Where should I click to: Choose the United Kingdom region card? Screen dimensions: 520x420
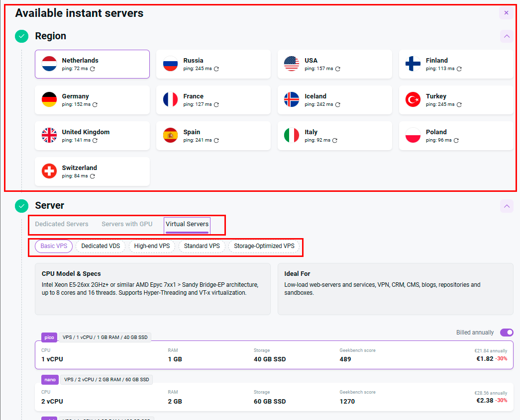92,136
